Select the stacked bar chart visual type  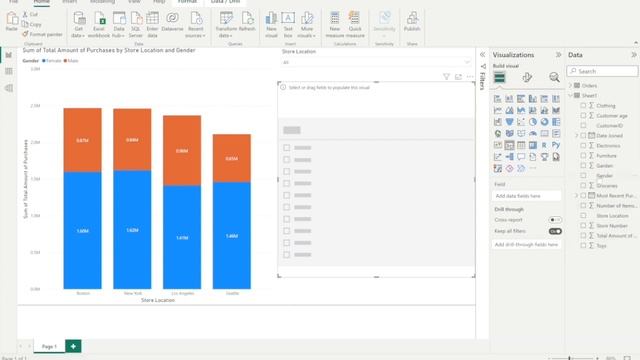click(498, 99)
